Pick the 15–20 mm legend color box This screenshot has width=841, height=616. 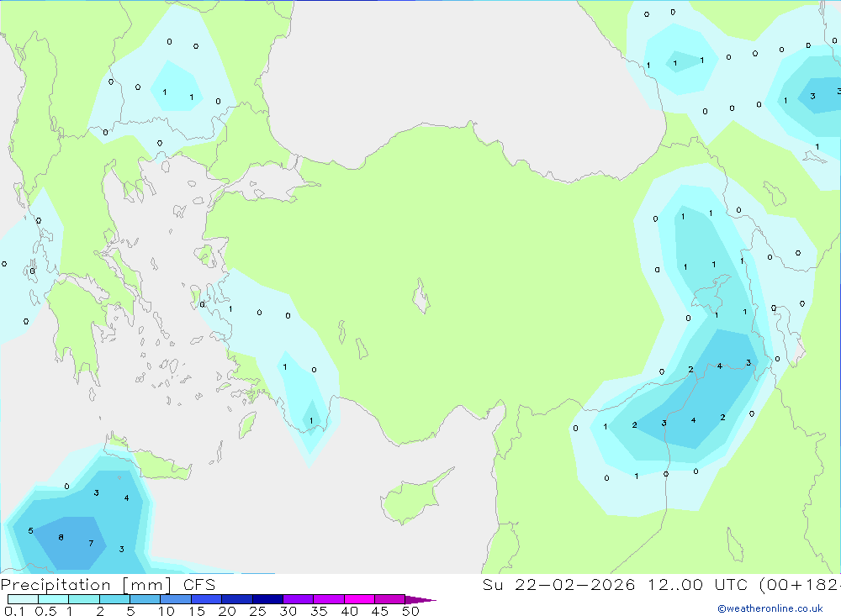click(207, 599)
